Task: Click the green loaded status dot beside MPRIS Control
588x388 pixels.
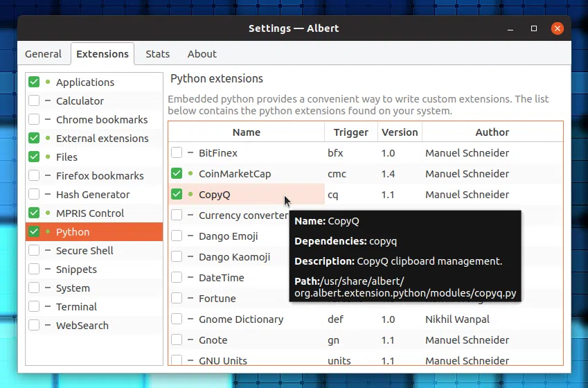Action: pyautogui.click(x=48, y=213)
